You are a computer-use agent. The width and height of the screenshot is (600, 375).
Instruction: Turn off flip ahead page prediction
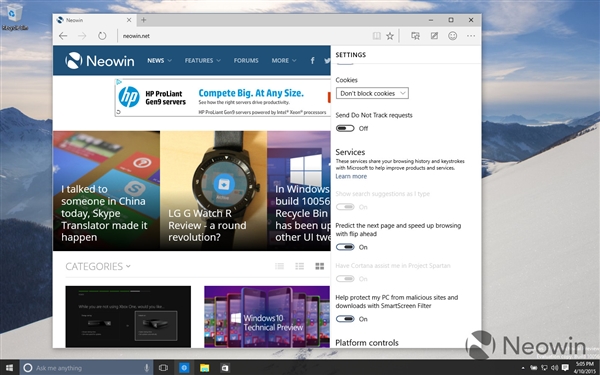point(345,247)
